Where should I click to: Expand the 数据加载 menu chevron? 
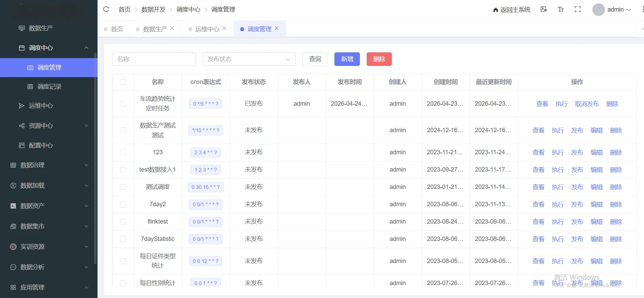pyautogui.click(x=86, y=186)
